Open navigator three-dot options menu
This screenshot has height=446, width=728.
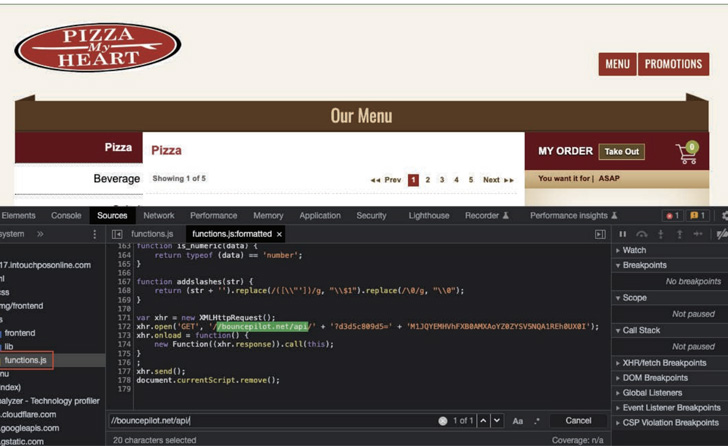[95, 234]
